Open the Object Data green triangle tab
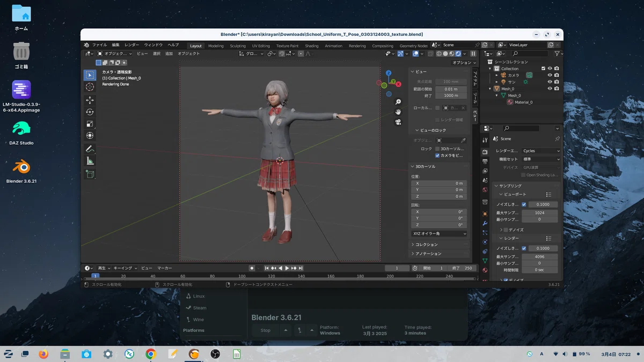 tap(485, 261)
